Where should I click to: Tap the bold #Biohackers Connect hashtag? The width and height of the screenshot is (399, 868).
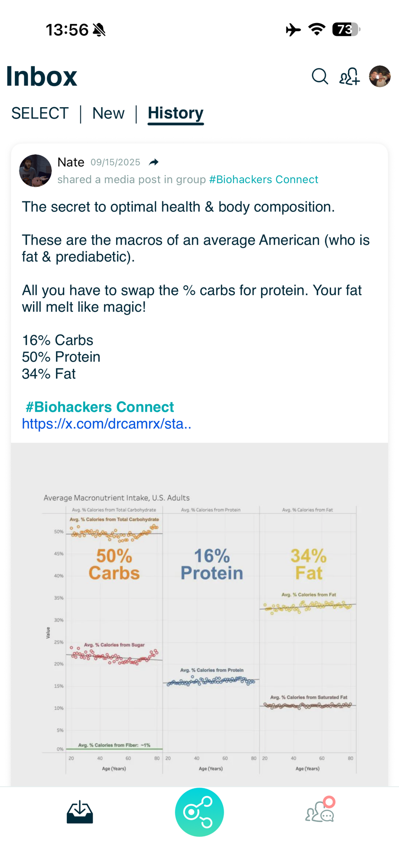[99, 407]
